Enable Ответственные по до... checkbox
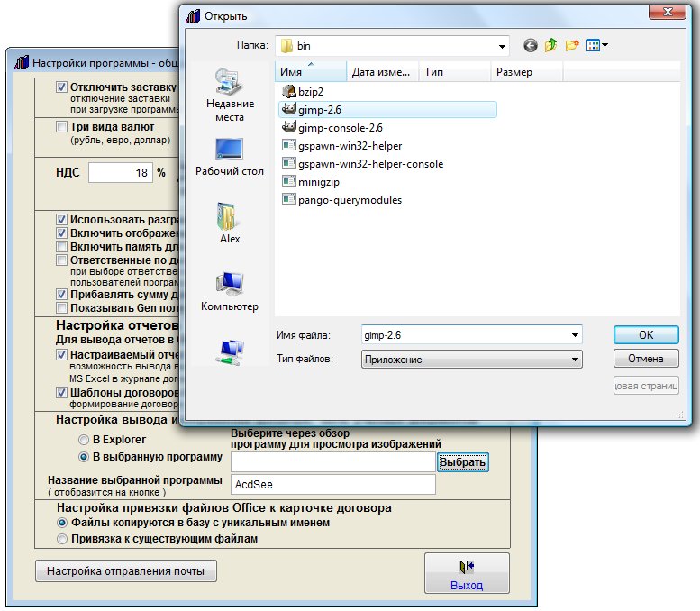Viewport: 700px width, 611px height. pos(61,260)
